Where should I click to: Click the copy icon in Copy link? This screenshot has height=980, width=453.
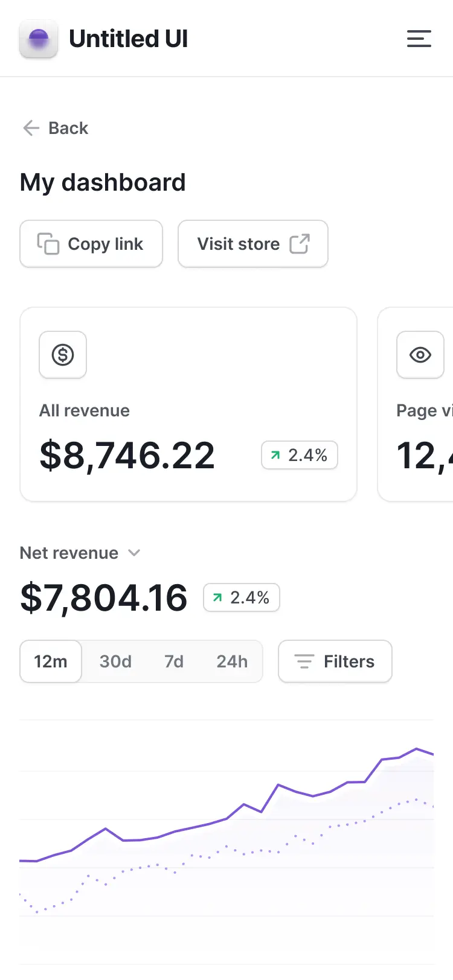point(48,244)
